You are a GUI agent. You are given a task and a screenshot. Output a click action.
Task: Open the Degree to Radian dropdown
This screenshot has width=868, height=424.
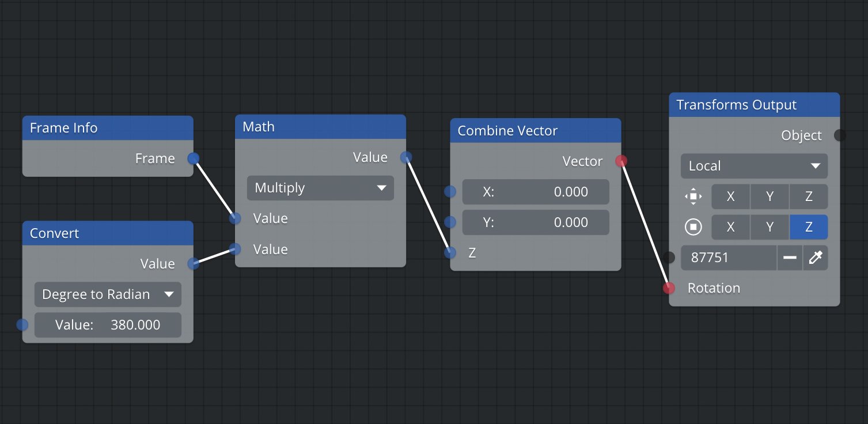tap(108, 294)
